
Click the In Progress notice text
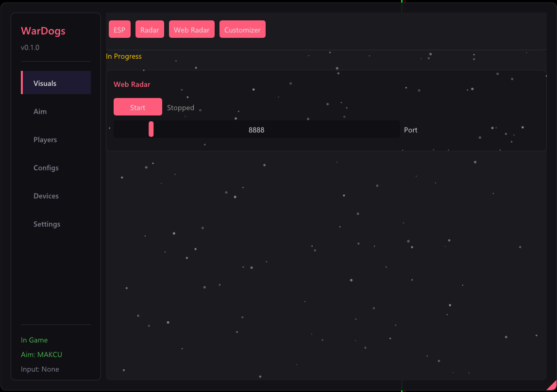tap(124, 56)
